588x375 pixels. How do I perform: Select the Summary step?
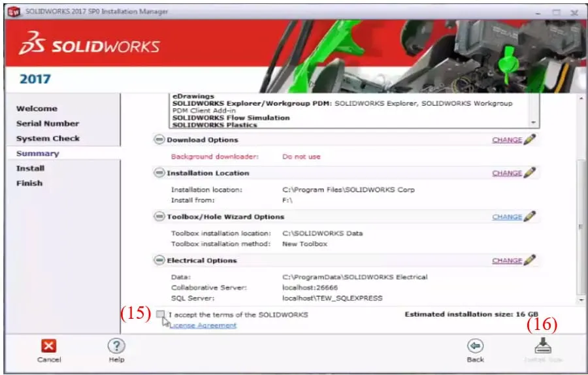[x=38, y=154]
